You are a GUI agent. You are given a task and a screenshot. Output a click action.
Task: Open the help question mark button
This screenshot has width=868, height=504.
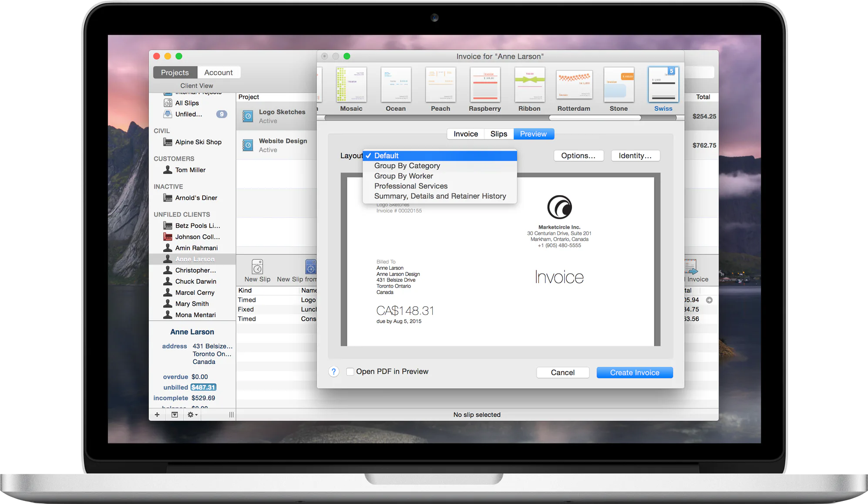(x=334, y=372)
